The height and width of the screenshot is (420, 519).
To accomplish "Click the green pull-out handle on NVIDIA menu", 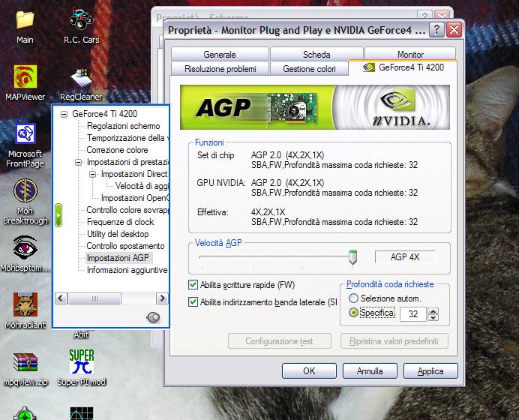I will pyautogui.click(x=58, y=215).
